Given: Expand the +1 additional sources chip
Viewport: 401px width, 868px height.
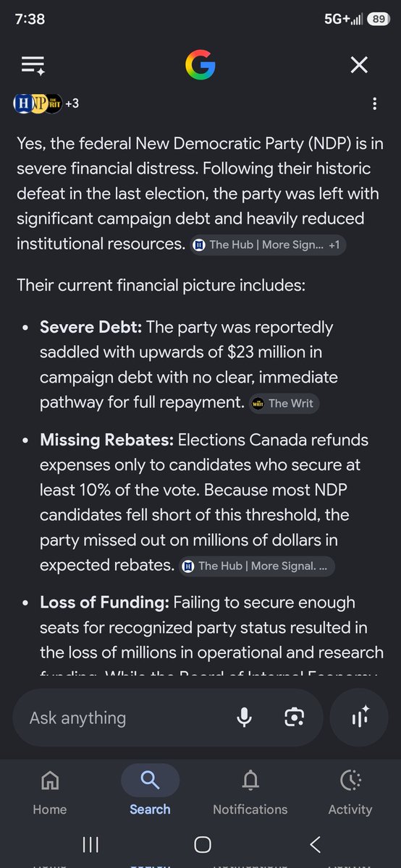Looking at the screenshot, I should tap(334, 244).
